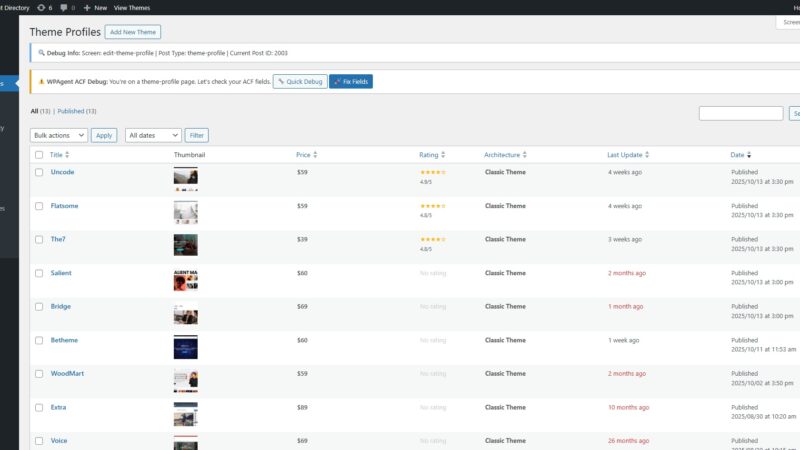800x450 pixels.
Task: Click the Add New Theme button
Action: [x=133, y=32]
